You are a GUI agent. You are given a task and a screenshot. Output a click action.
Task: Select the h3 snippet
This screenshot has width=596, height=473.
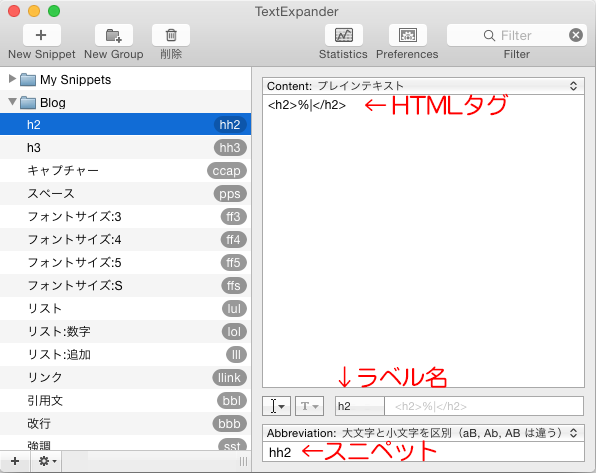pyautogui.click(x=125, y=148)
